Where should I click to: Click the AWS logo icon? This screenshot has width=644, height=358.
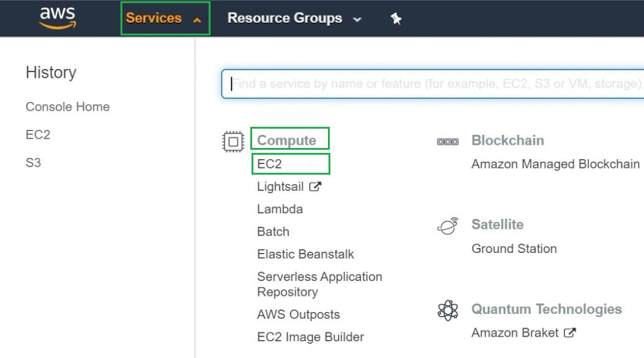pyautogui.click(x=57, y=18)
